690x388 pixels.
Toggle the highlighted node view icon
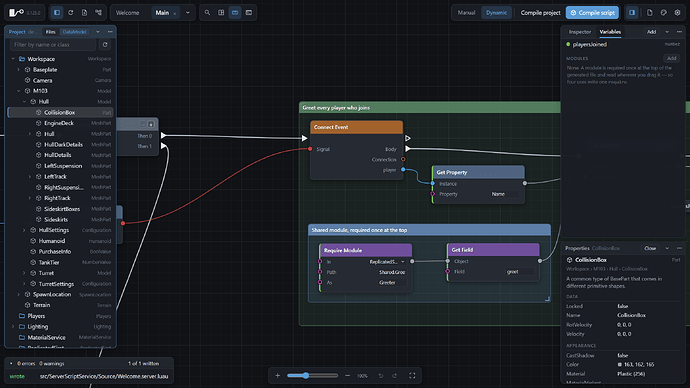(235, 13)
